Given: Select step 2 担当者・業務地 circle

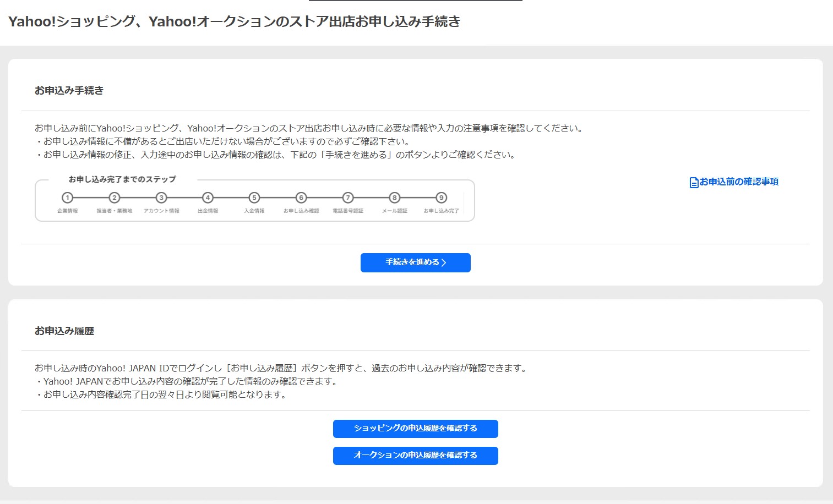Looking at the screenshot, I should (115, 198).
